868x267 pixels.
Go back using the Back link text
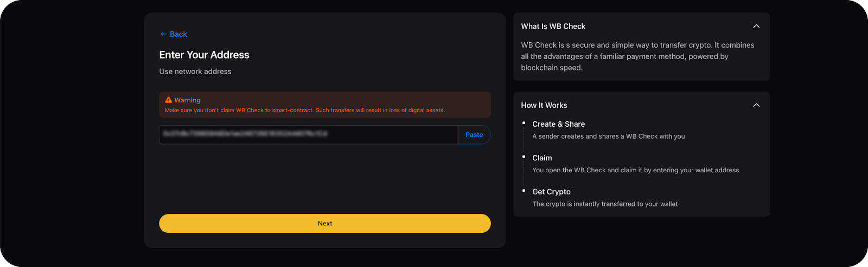(x=178, y=34)
